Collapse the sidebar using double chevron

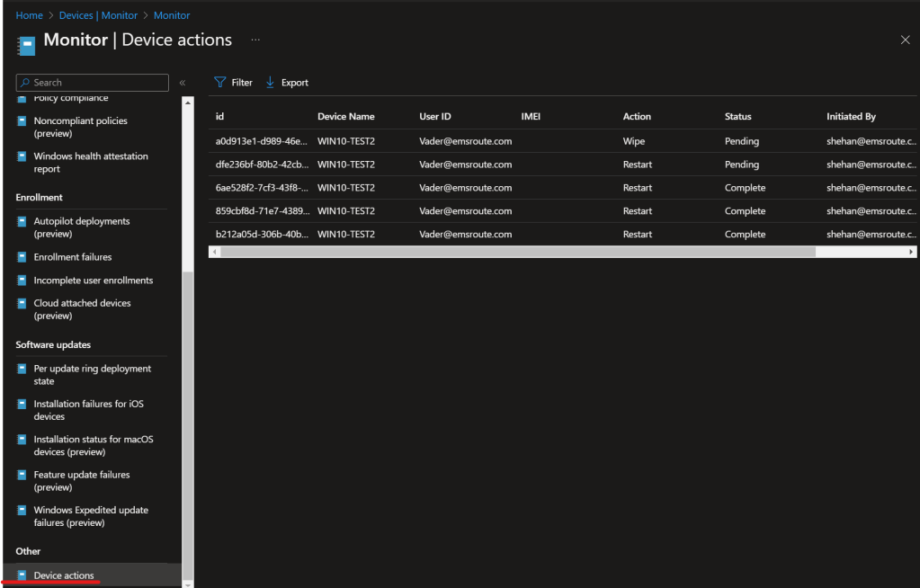pos(182,83)
